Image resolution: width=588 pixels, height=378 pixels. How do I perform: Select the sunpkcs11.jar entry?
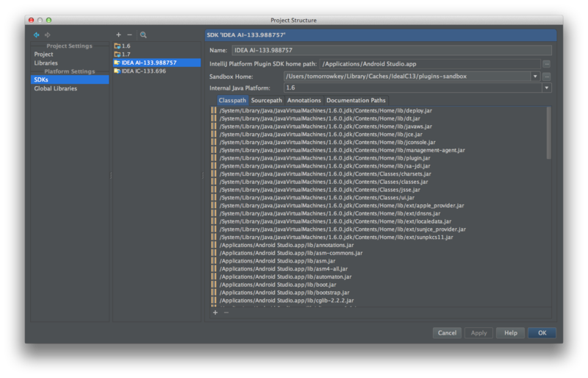tap(378, 238)
